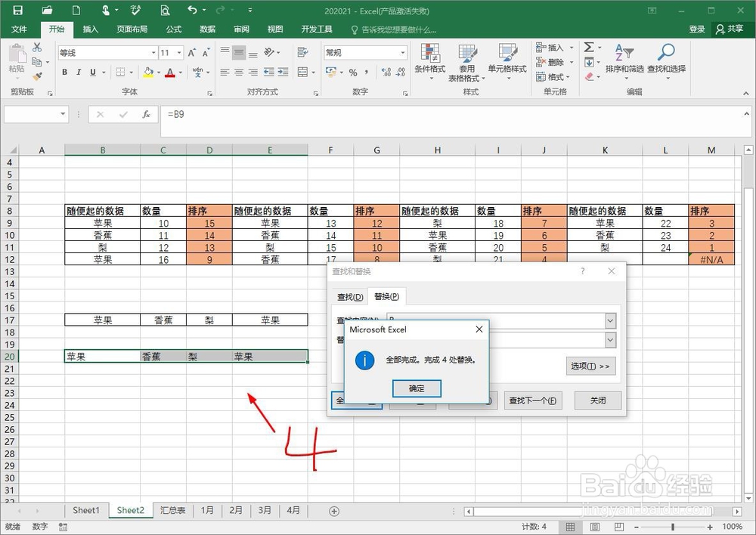756x535 pixels.
Task: Click the tell me search box 告诉我您想要做什么
Action: (394, 29)
